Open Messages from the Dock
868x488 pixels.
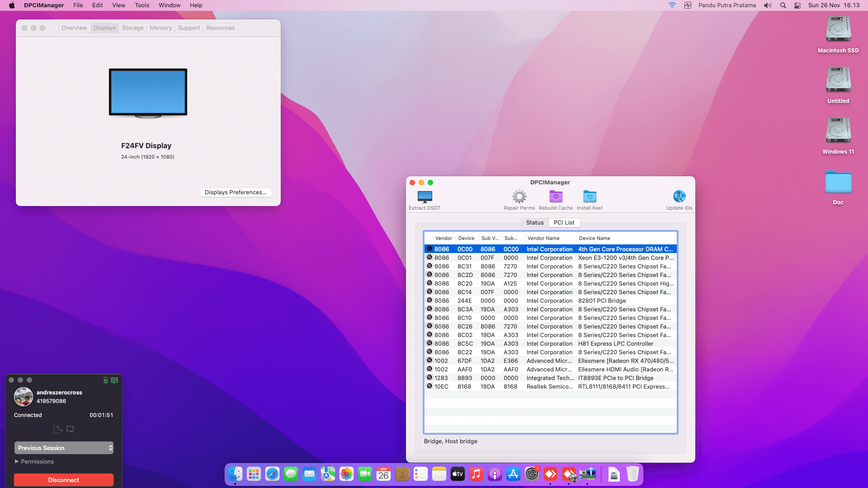[x=291, y=474]
